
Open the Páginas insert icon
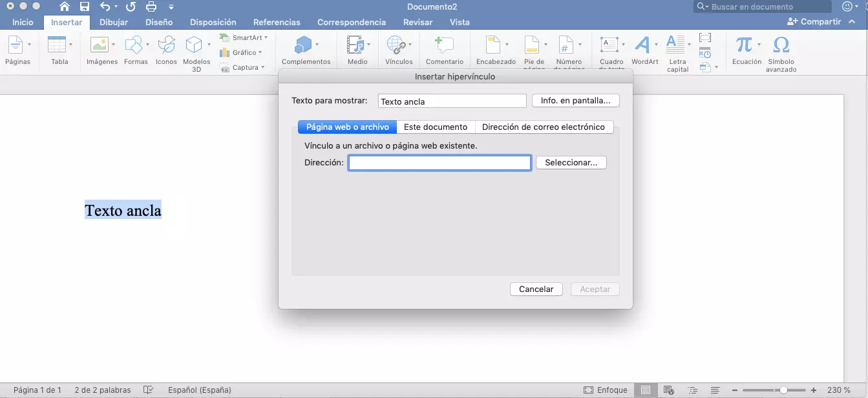click(x=15, y=45)
